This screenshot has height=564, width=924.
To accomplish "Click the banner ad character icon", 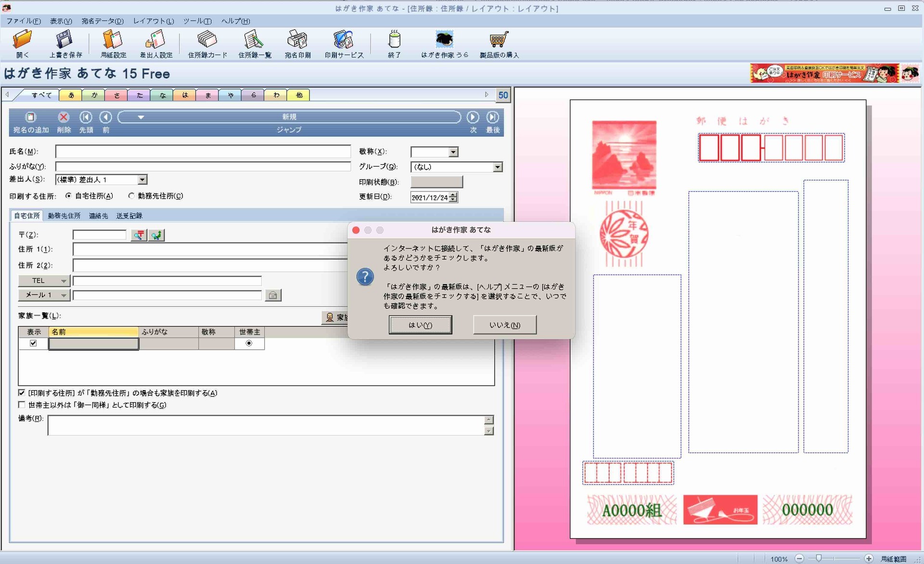I will pyautogui.click(x=910, y=74).
